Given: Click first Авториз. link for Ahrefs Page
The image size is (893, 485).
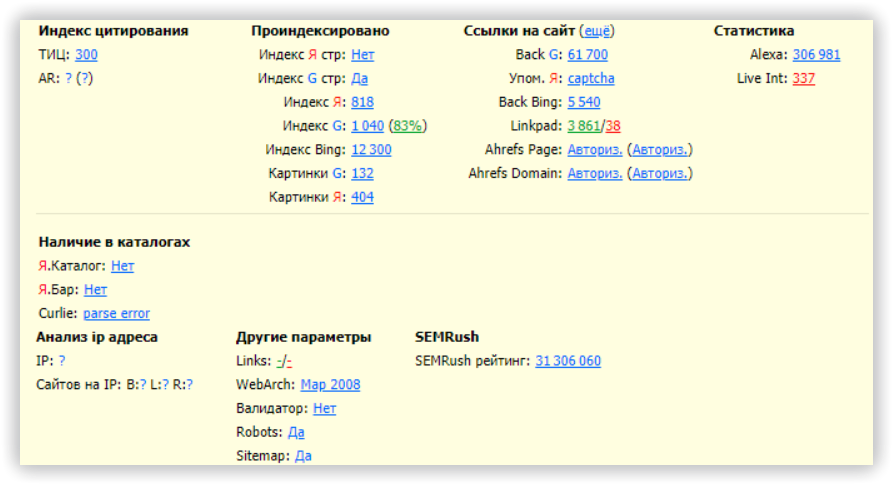Looking at the screenshot, I should [x=595, y=150].
